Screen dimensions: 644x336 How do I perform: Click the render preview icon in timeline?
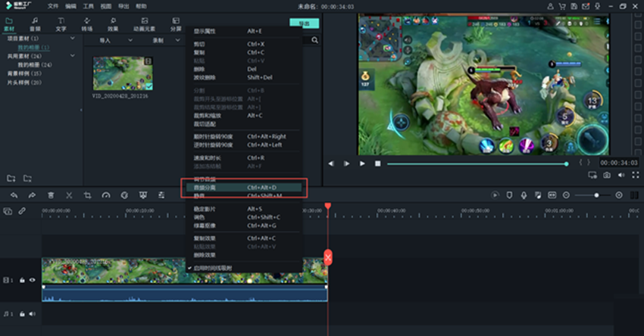click(496, 195)
